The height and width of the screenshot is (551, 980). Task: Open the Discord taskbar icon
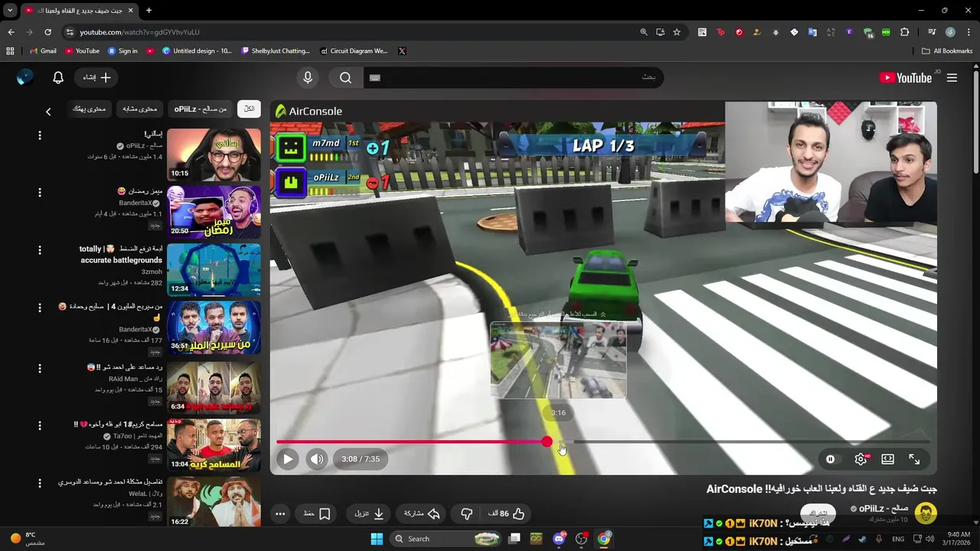(x=559, y=539)
